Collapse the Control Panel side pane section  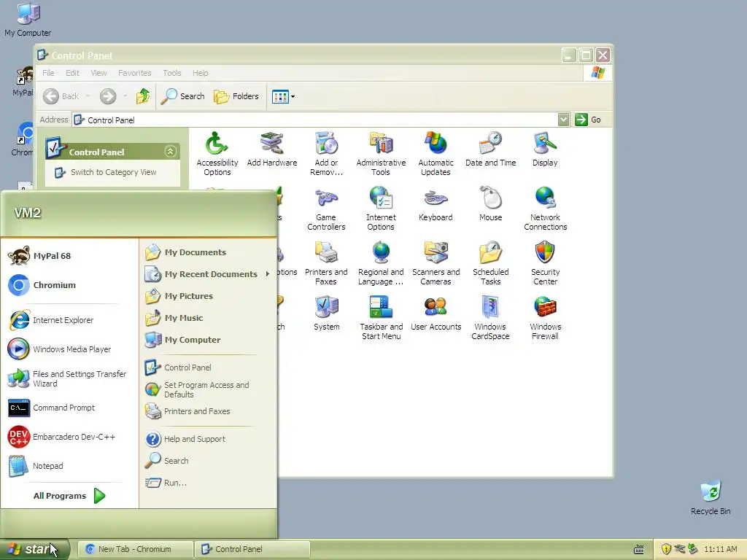(x=170, y=152)
